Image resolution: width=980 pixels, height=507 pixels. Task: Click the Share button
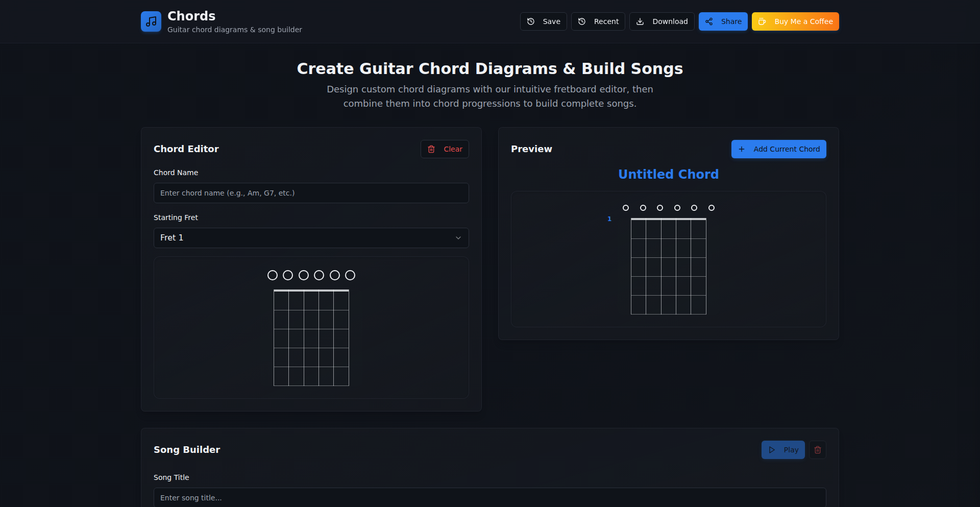click(x=723, y=21)
